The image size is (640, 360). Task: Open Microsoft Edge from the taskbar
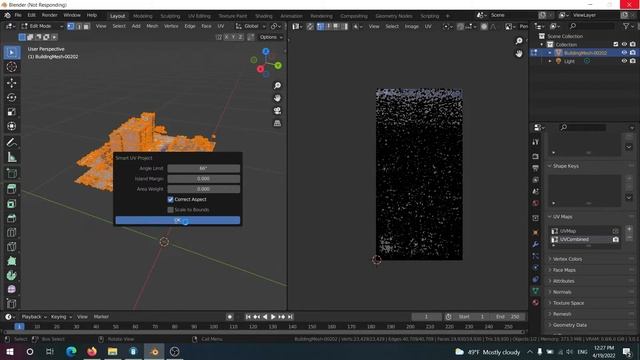tap(71, 351)
